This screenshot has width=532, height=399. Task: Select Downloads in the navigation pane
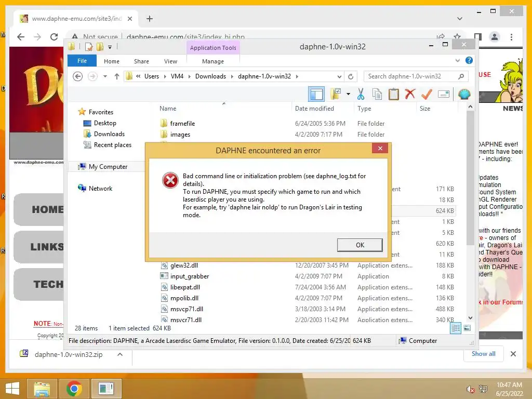109,134
